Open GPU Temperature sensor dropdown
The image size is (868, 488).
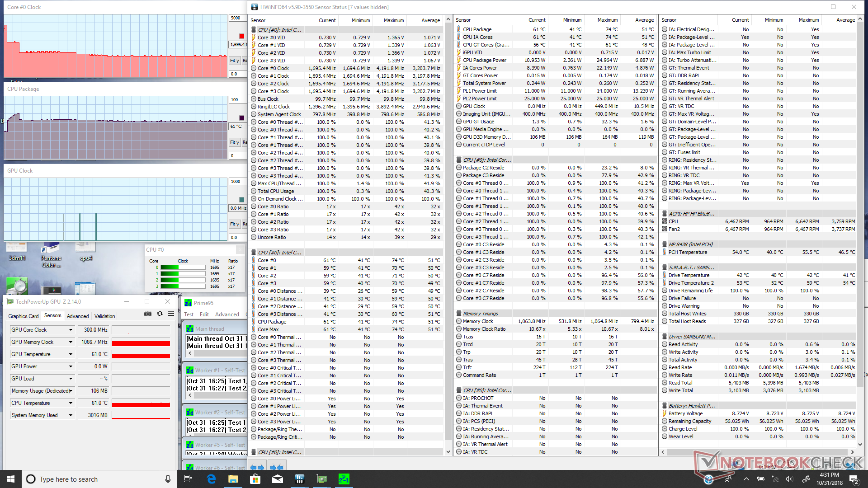(x=71, y=354)
